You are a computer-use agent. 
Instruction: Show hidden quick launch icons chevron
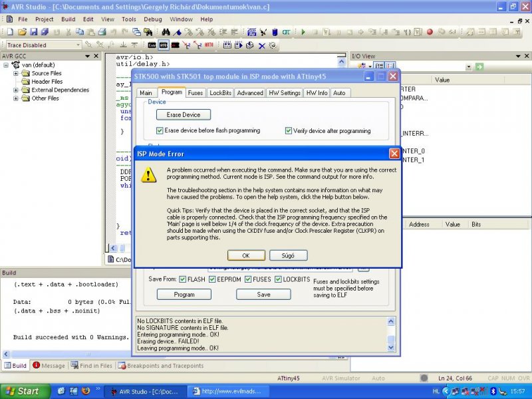coord(98,389)
